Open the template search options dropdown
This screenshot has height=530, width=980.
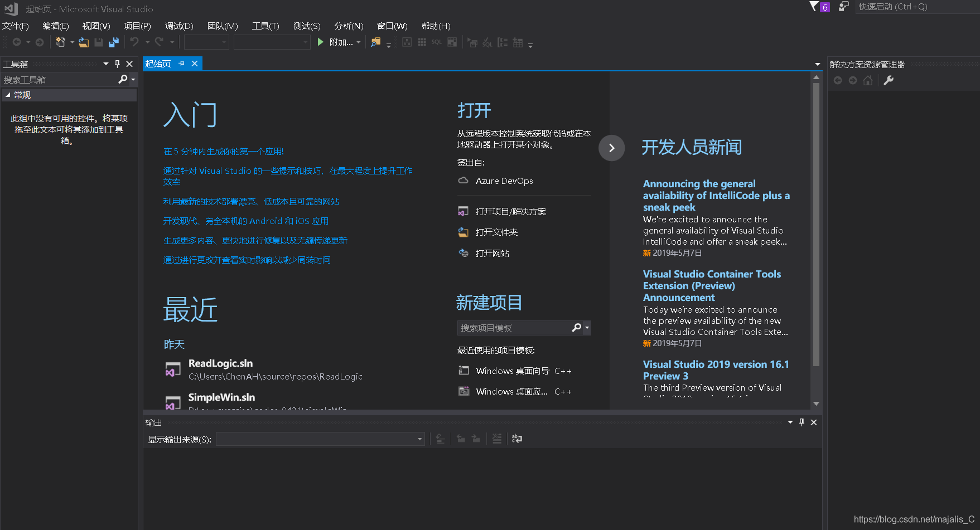(587, 328)
